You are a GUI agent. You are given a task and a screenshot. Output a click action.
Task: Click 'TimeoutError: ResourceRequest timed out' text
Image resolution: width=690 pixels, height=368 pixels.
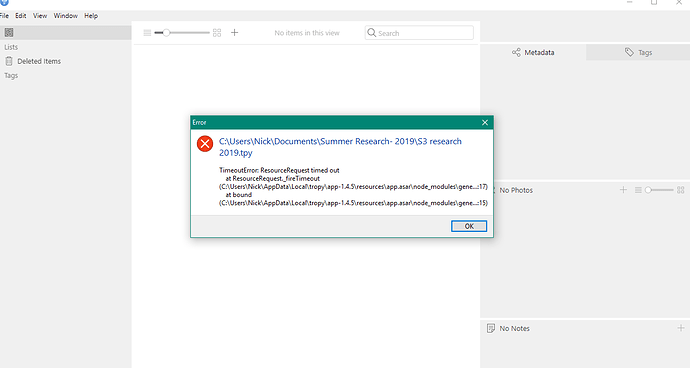click(x=279, y=170)
